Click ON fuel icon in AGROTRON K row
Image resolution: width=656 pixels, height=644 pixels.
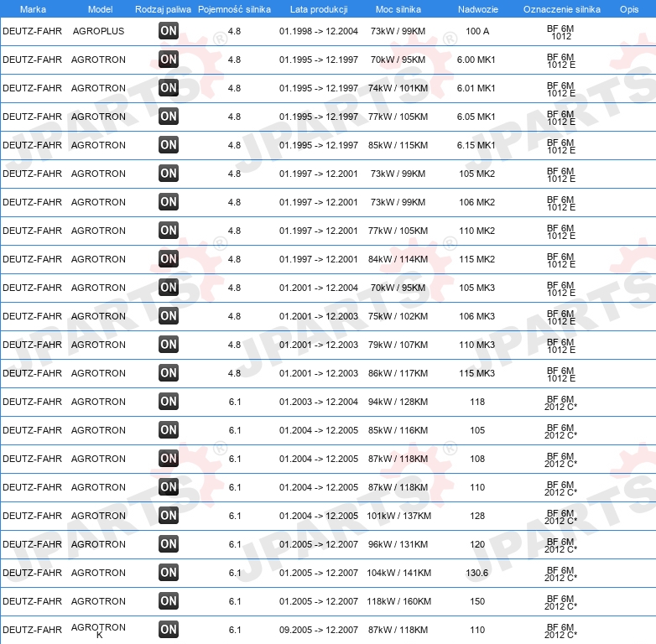click(x=169, y=630)
